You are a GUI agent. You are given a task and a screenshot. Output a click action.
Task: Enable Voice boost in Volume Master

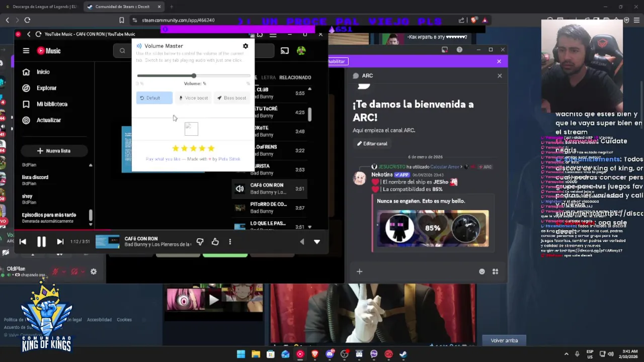tap(193, 98)
